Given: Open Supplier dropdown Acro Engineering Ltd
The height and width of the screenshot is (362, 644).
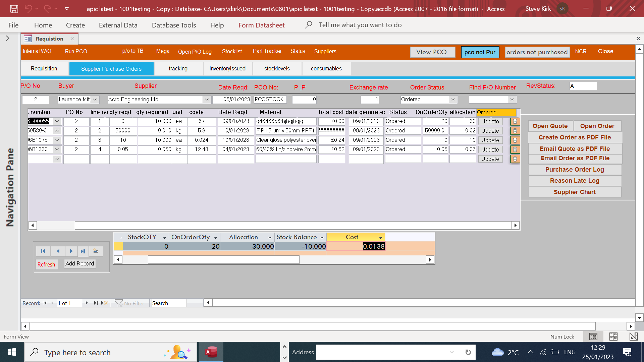Looking at the screenshot, I should [207, 100].
